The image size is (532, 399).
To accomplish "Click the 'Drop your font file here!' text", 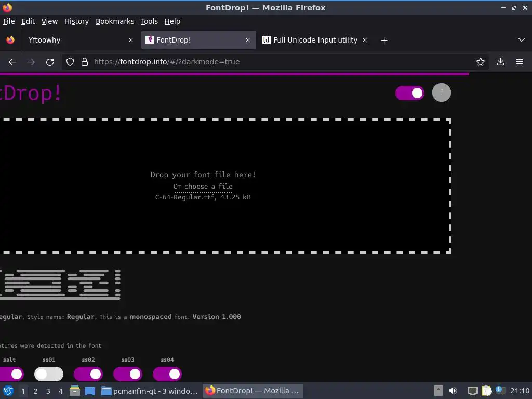I will click(203, 175).
